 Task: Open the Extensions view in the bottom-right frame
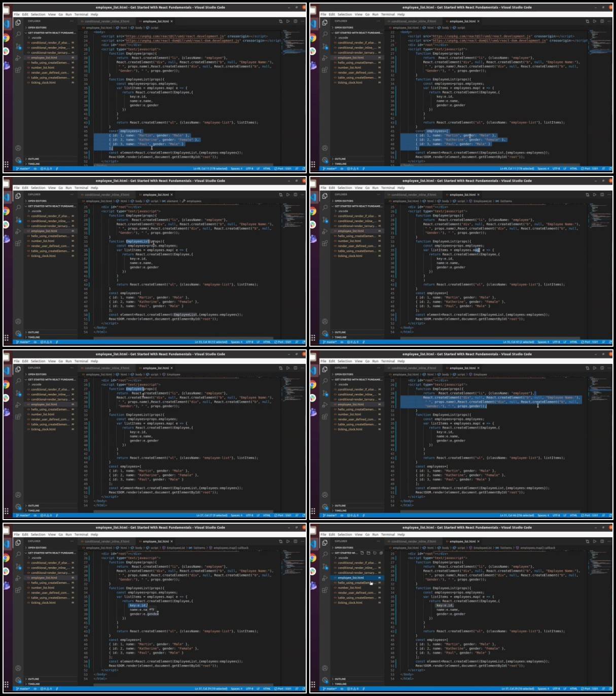tap(325, 590)
